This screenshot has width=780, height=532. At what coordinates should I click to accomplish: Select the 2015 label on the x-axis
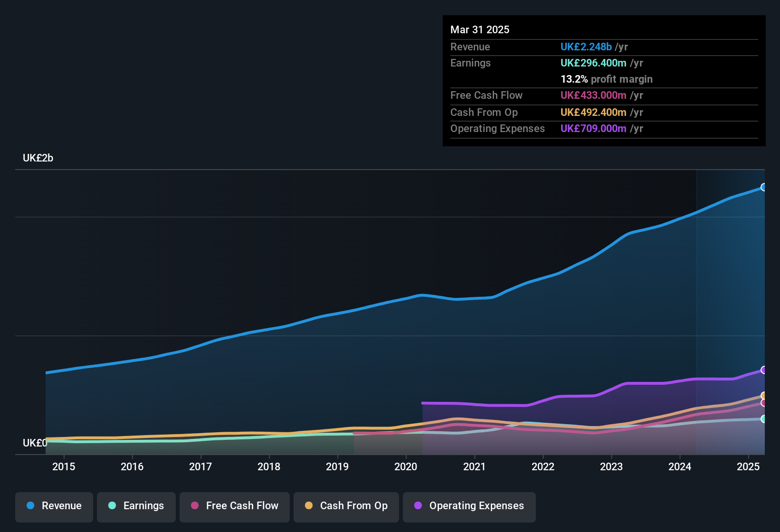[x=64, y=467]
